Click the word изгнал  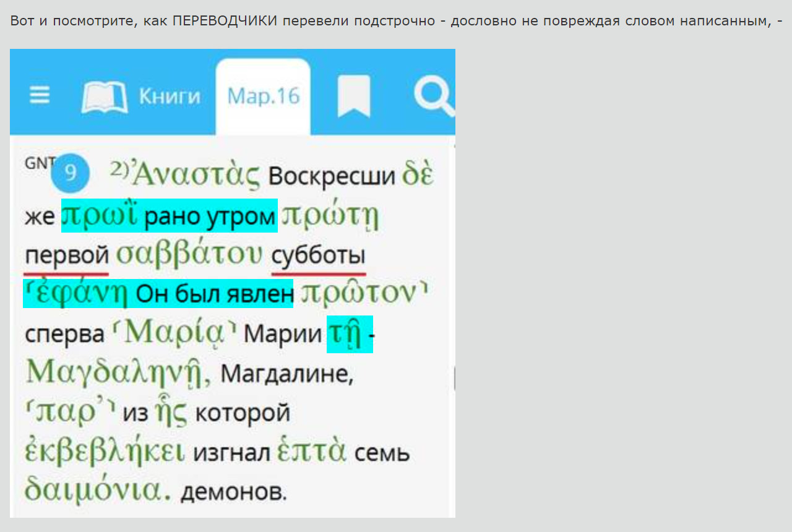tap(232, 453)
